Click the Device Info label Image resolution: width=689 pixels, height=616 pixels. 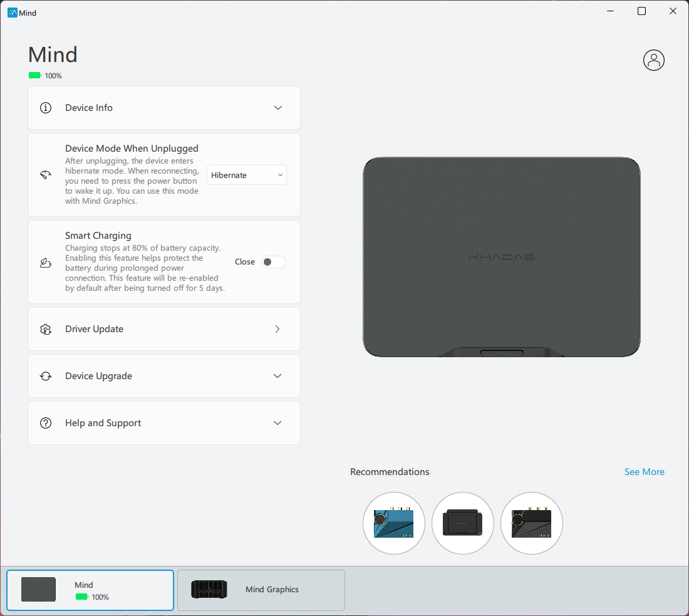coord(89,108)
